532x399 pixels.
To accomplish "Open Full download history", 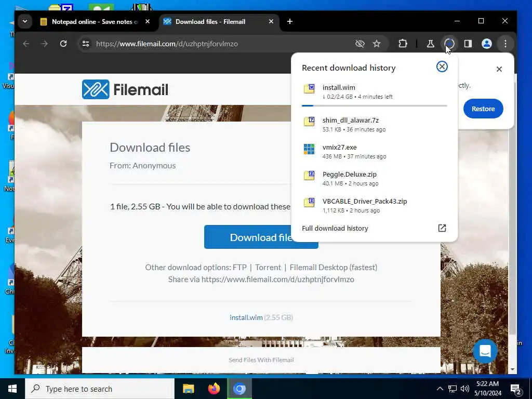I will [335, 229].
